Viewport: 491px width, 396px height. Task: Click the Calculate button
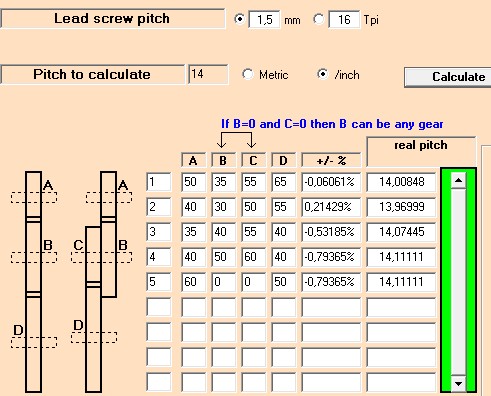tap(447, 77)
